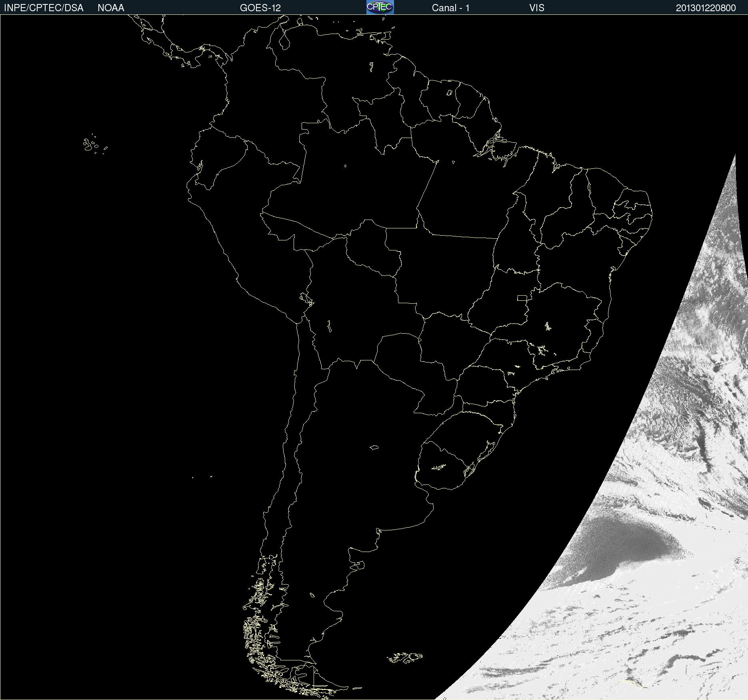748x700 pixels.
Task: Click the 201301220800 timestamp
Action: 706,8
